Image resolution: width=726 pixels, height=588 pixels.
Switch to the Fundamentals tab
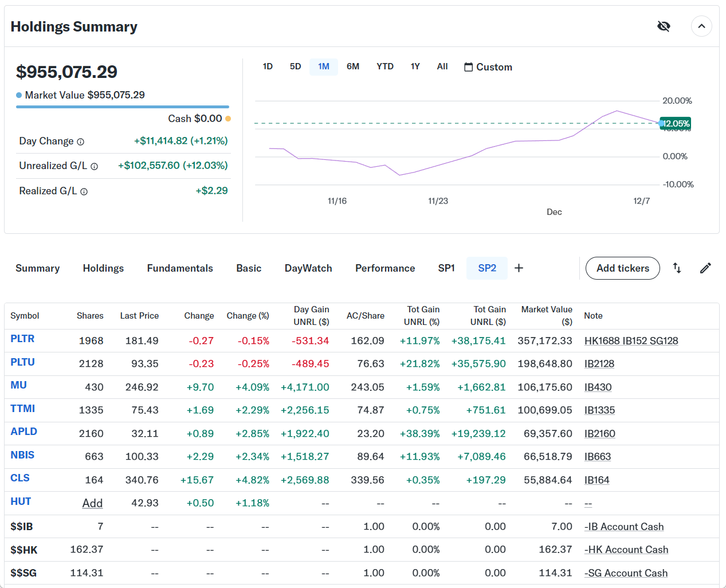coord(180,268)
